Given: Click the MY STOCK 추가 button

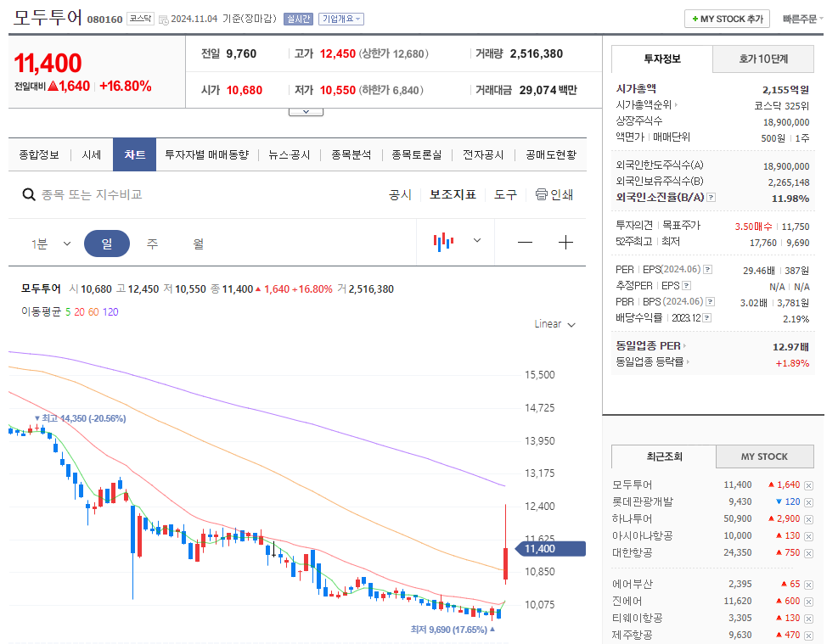Looking at the screenshot, I should [x=728, y=19].
